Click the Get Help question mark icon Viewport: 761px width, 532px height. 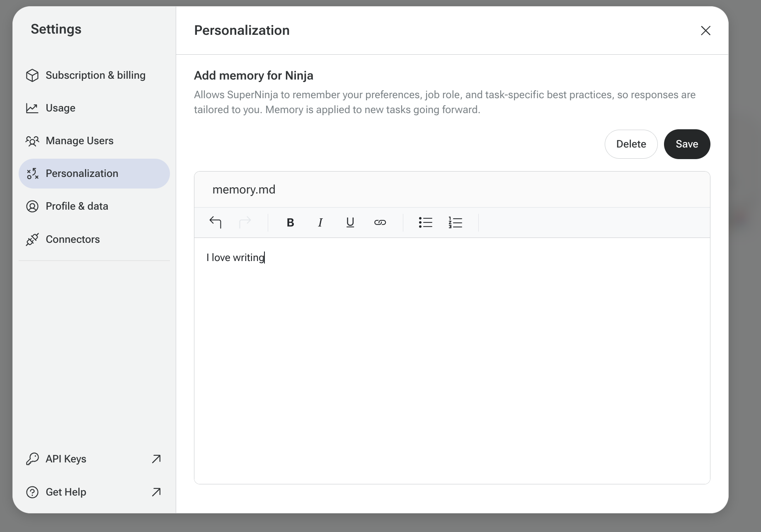click(32, 492)
